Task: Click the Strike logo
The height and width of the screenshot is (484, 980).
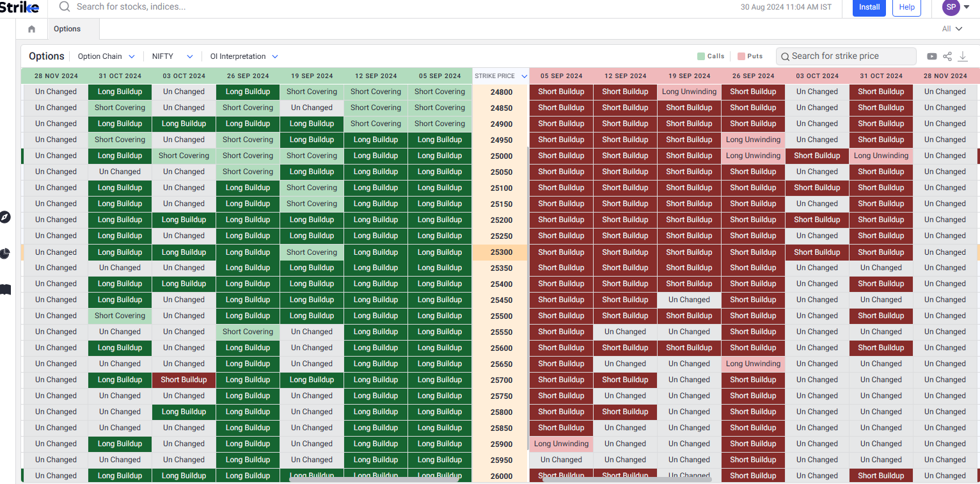Action: [19, 7]
